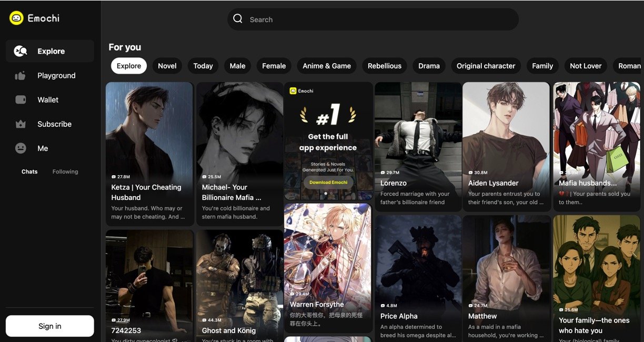The height and width of the screenshot is (342, 644).
Task: Click the Emochi logo in app promo banner
Action: coord(301,91)
